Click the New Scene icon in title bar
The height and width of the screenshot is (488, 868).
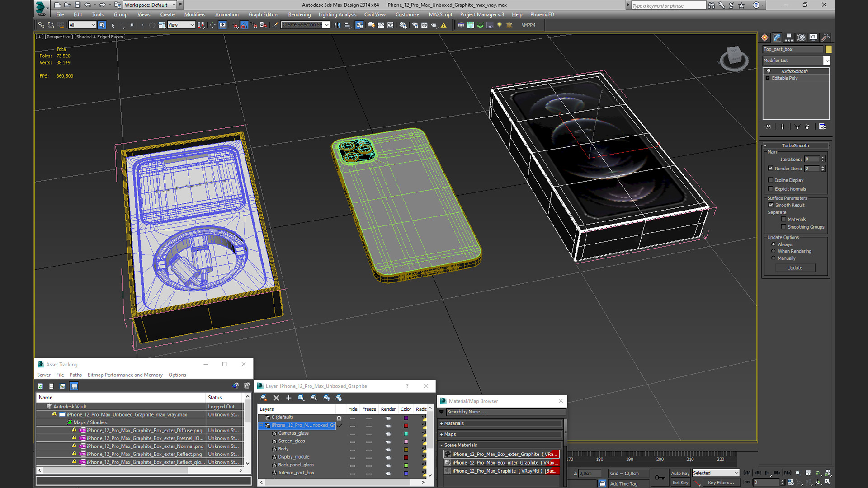57,5
